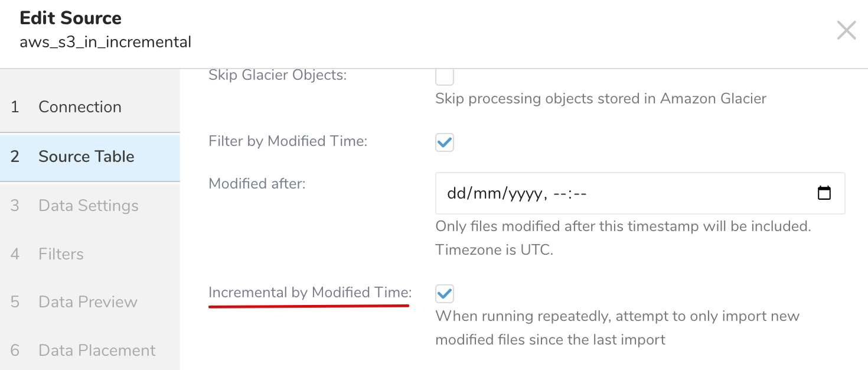868x370 pixels.
Task: Go to the Connection step
Action: click(80, 107)
